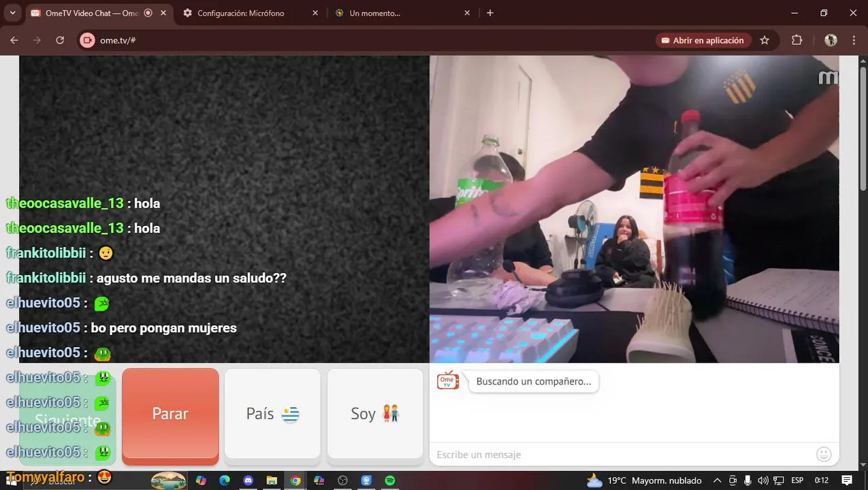This screenshot has width=868, height=490.
Task: Click the OmeTV logo in chat
Action: click(447, 380)
